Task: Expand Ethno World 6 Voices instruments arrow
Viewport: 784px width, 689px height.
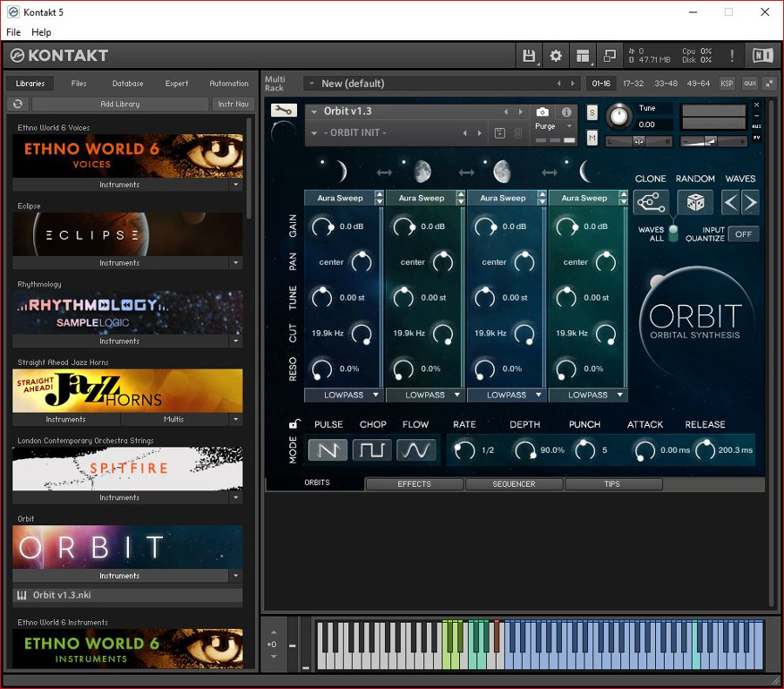Action: [x=235, y=185]
